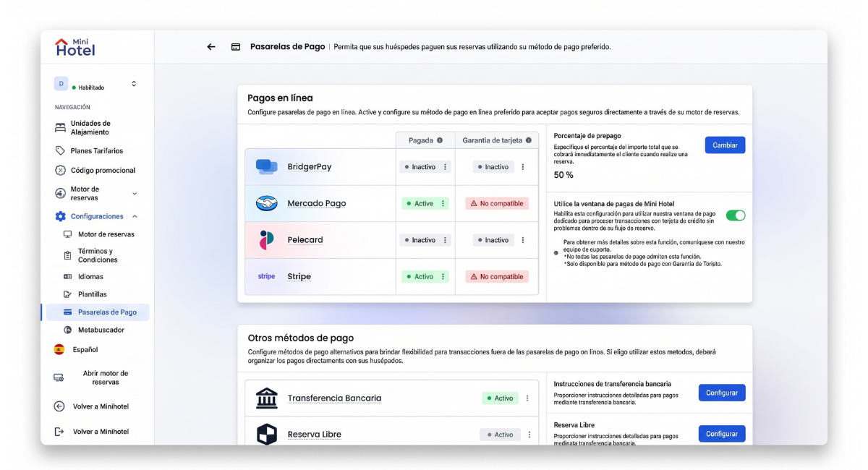The image size is (868, 470).
Task: Click Configurar for Reserva Libre
Action: 722,434
